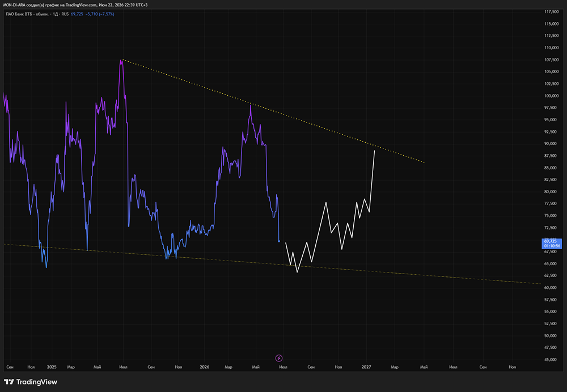Click the 112,500 price axis label
This screenshot has height=392, width=567.
(x=552, y=36)
